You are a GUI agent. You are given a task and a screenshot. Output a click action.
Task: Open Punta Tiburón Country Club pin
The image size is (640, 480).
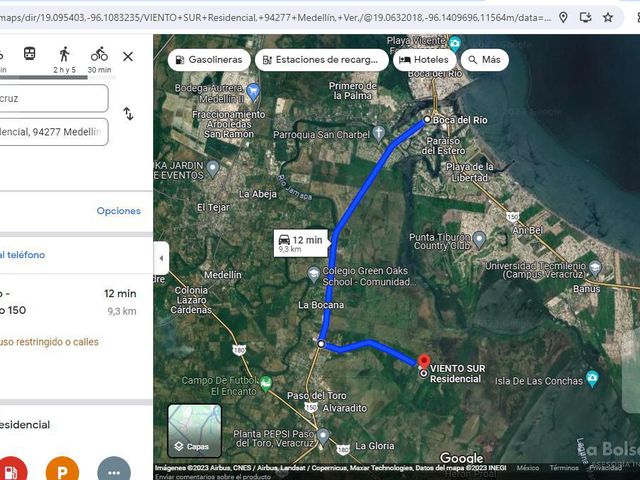(479, 240)
